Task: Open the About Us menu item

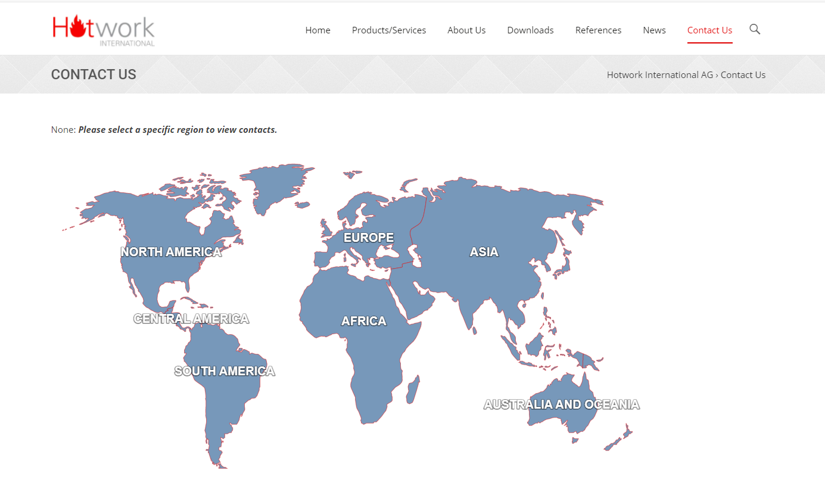Action: point(466,30)
